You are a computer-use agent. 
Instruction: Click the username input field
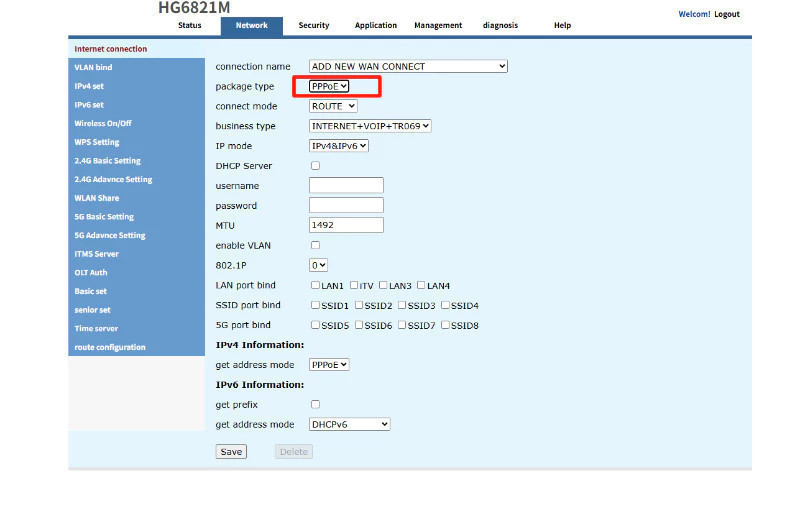(x=346, y=186)
